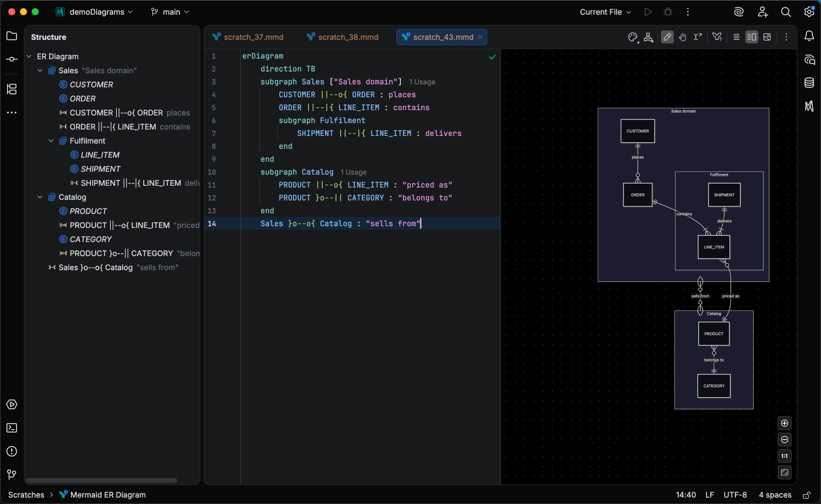Change the 4 spaces indent setting
Viewport: 821px width, 504px height.
pos(775,495)
